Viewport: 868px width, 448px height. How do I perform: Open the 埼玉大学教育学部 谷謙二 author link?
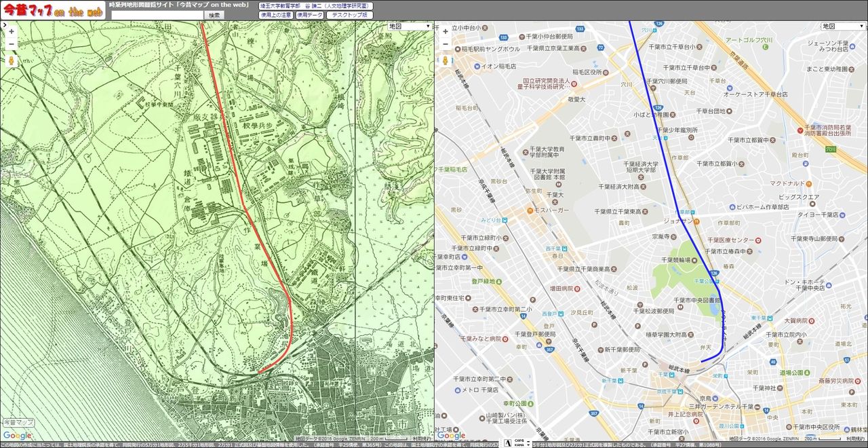click(x=315, y=6)
